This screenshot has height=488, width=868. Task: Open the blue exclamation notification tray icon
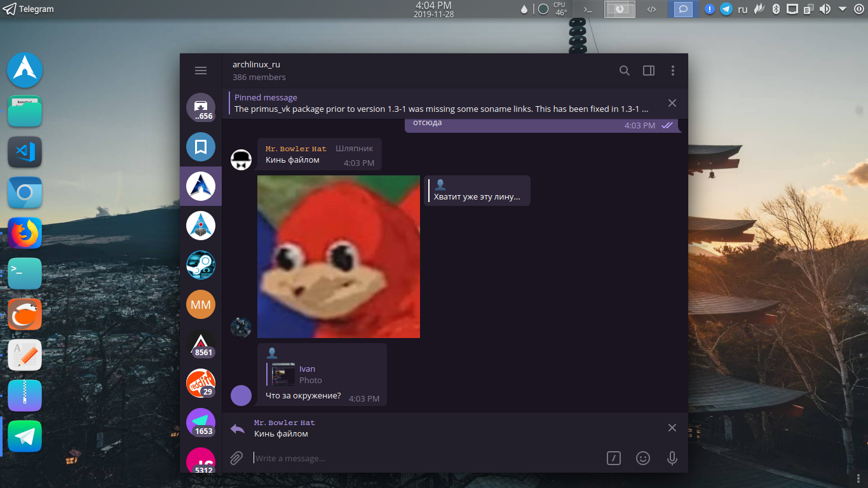coord(710,9)
